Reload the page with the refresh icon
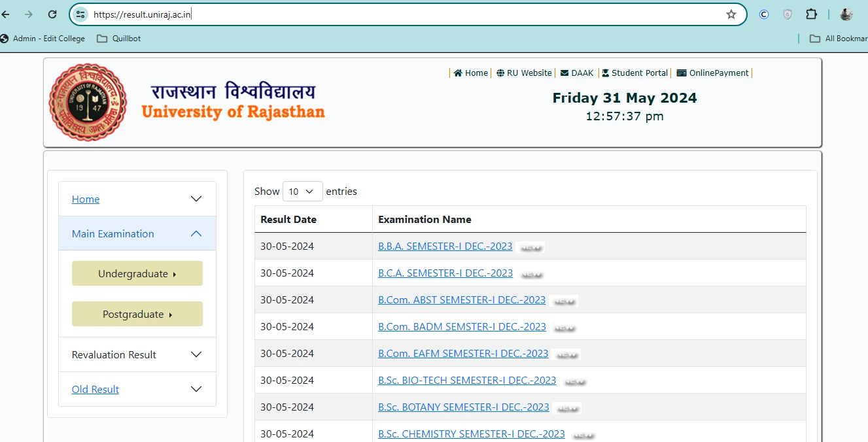 (x=52, y=14)
